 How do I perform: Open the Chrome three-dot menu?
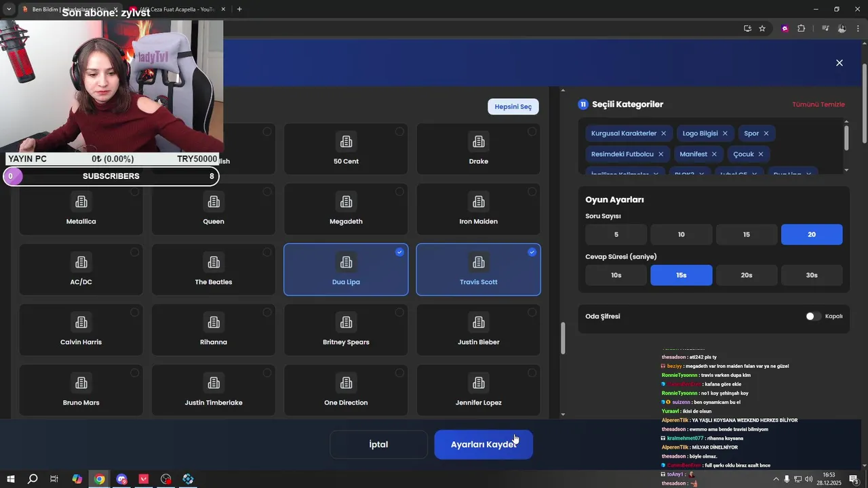[858, 28]
